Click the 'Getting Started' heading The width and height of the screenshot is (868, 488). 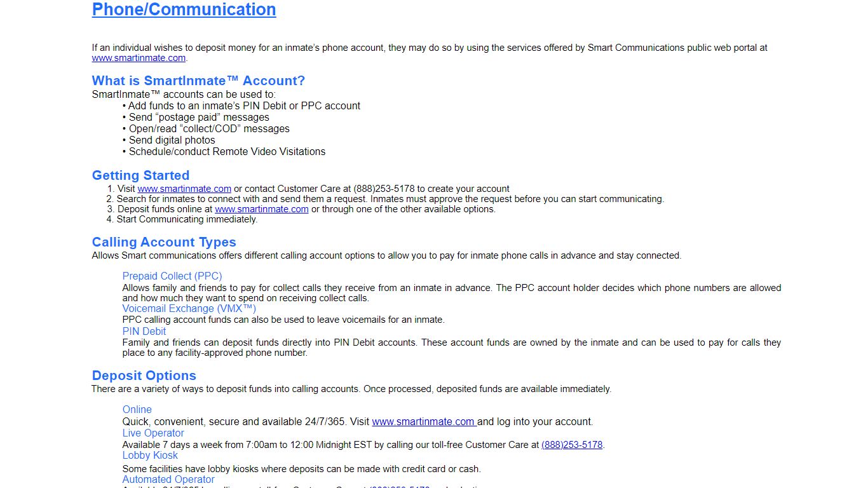pos(140,175)
